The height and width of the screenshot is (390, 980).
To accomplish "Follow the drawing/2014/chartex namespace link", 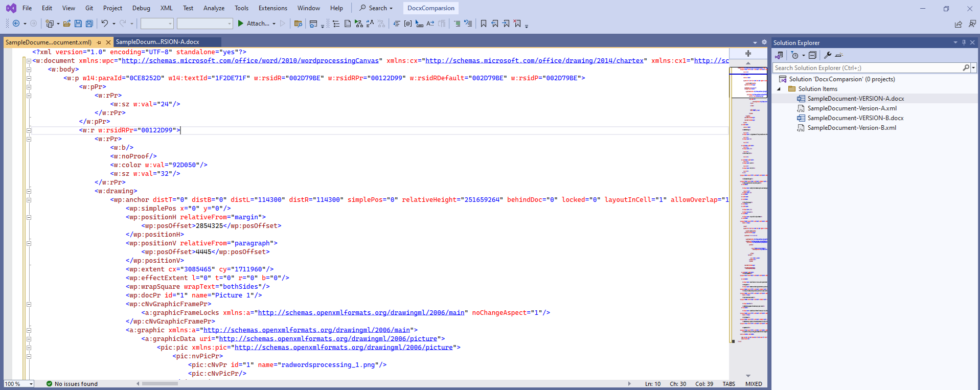I will [x=534, y=61].
